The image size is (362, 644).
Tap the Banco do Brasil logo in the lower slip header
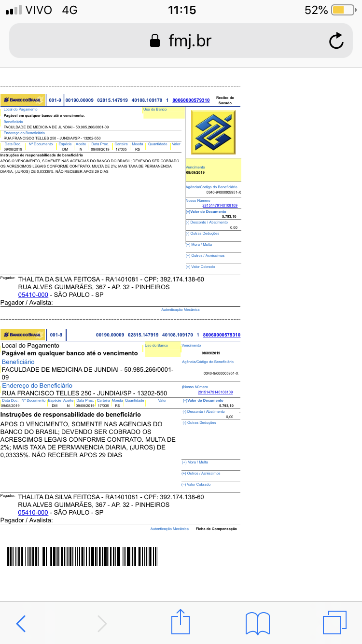23,335
